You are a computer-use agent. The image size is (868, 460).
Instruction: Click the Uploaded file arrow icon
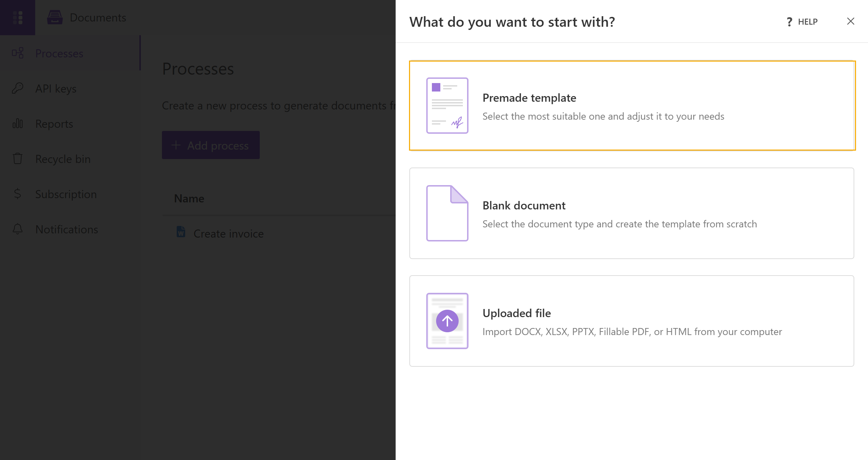coord(447,321)
